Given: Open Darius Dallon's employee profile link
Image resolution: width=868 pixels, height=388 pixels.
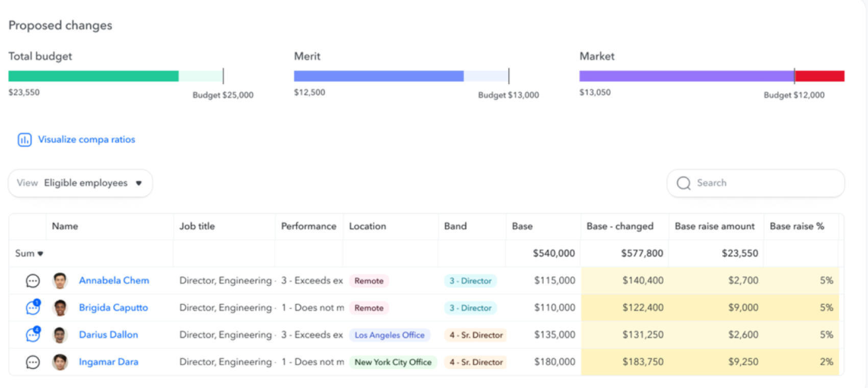Looking at the screenshot, I should tap(108, 335).
